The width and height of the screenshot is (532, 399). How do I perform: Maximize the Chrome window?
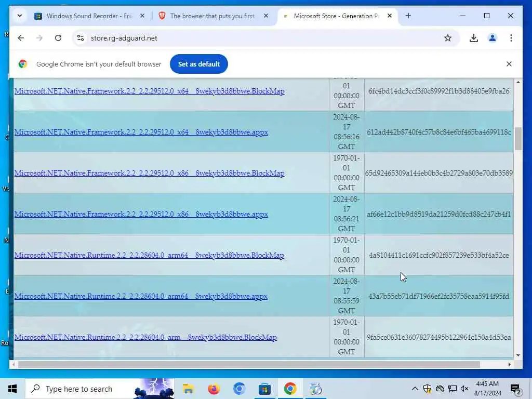[x=486, y=16]
